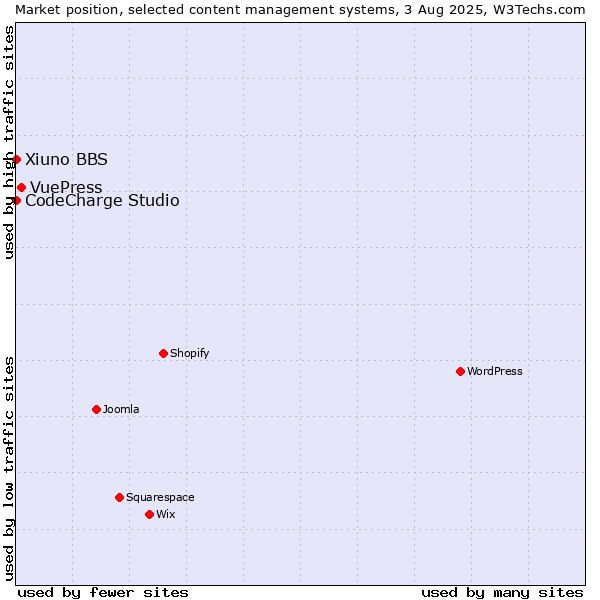Select the 'Joomla' label text
The image size is (600, 600).
click(121, 409)
